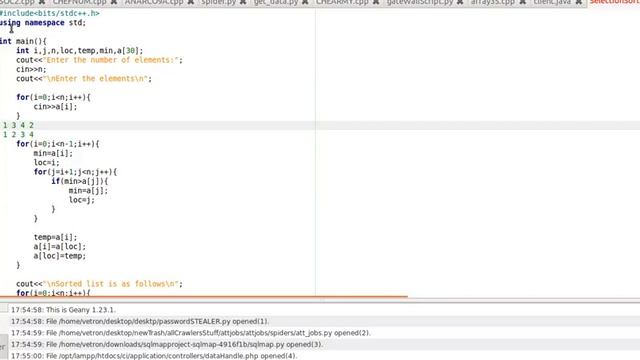640x360 pixels.
Task: Switch to the ANARC09A.cpp tab
Action: click(x=154, y=2)
